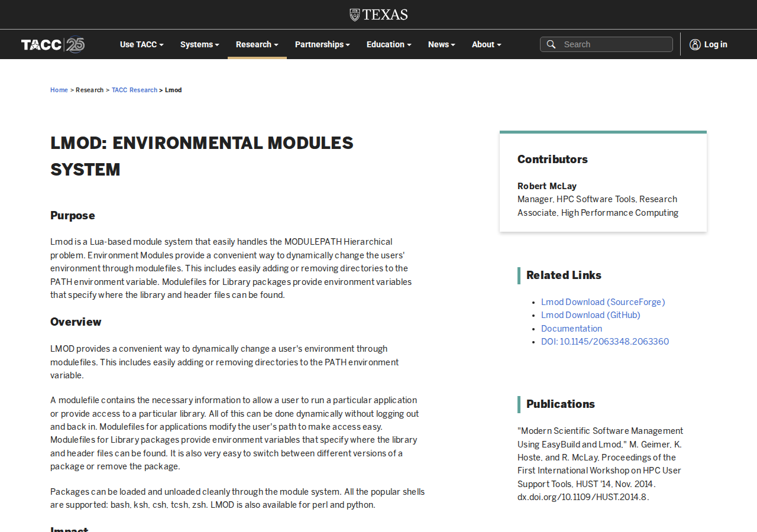Open DOI: 10.1145/2063348.2063360 link
Image resolution: width=757 pixels, height=532 pixels.
tap(605, 342)
